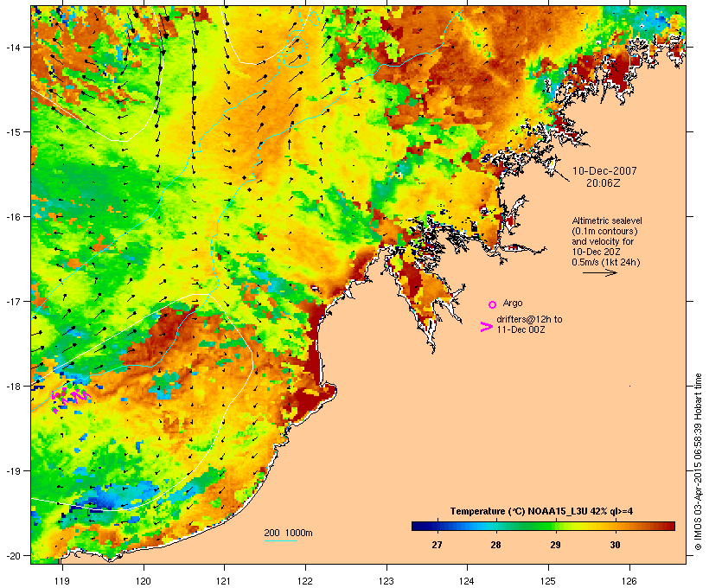Image resolution: width=709 pixels, height=588 pixels.
Task: Click the 'Altimetric sealevel' caption text
Action: [x=607, y=220]
